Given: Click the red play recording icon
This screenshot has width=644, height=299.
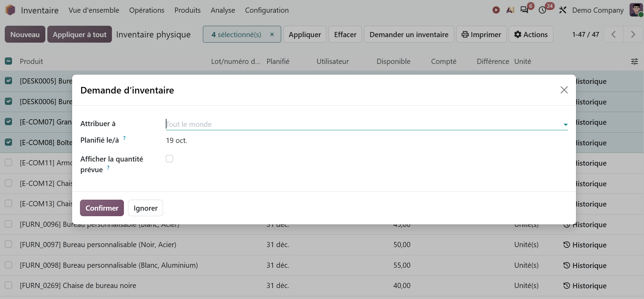Looking at the screenshot, I should pyautogui.click(x=496, y=10).
